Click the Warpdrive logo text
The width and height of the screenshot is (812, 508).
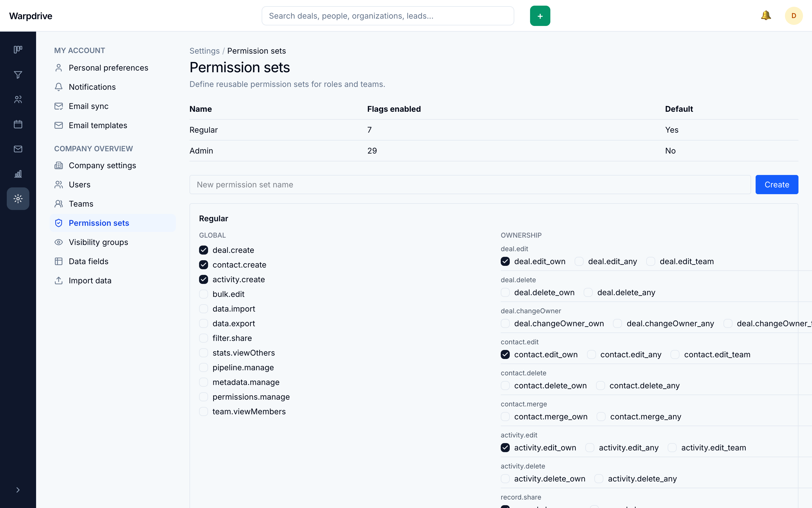point(30,16)
